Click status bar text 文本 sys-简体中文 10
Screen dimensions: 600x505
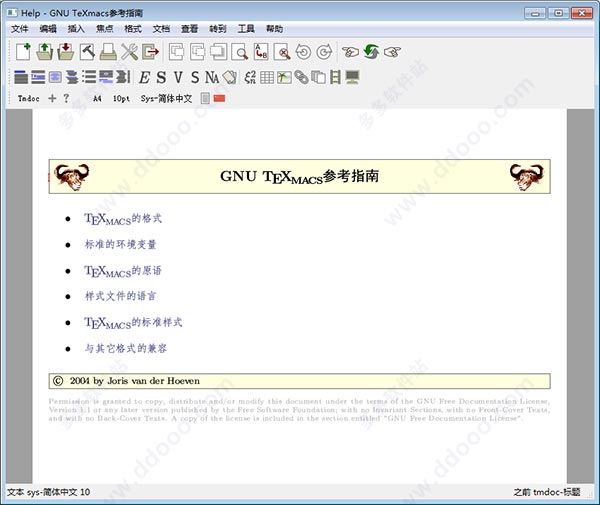[x=49, y=492]
